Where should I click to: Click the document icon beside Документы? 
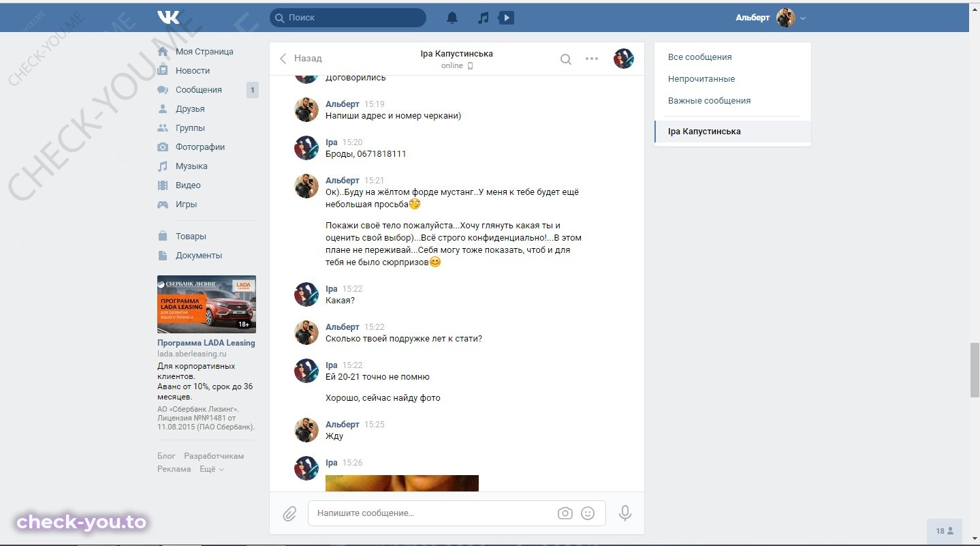point(163,256)
